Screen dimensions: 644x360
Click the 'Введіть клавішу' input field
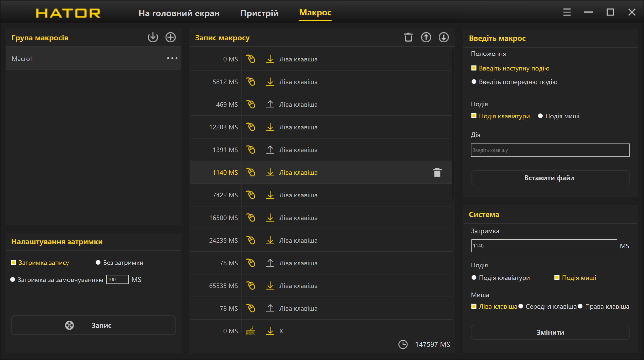coord(550,150)
